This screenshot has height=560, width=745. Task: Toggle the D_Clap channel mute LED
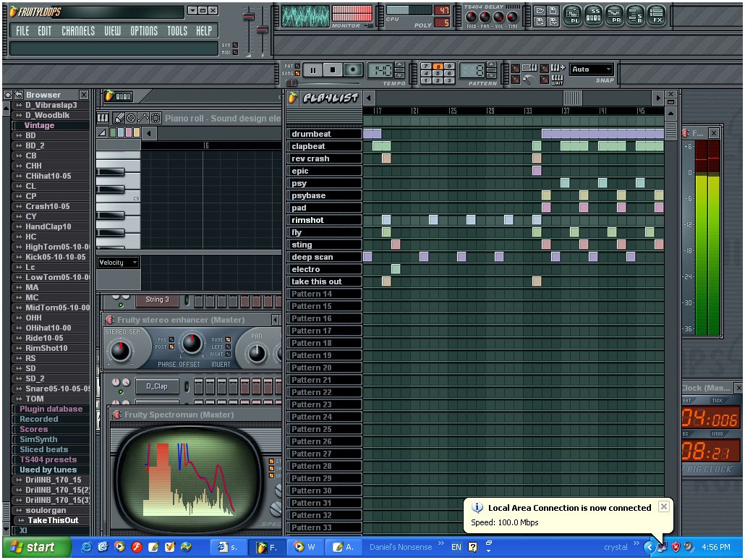121,391
